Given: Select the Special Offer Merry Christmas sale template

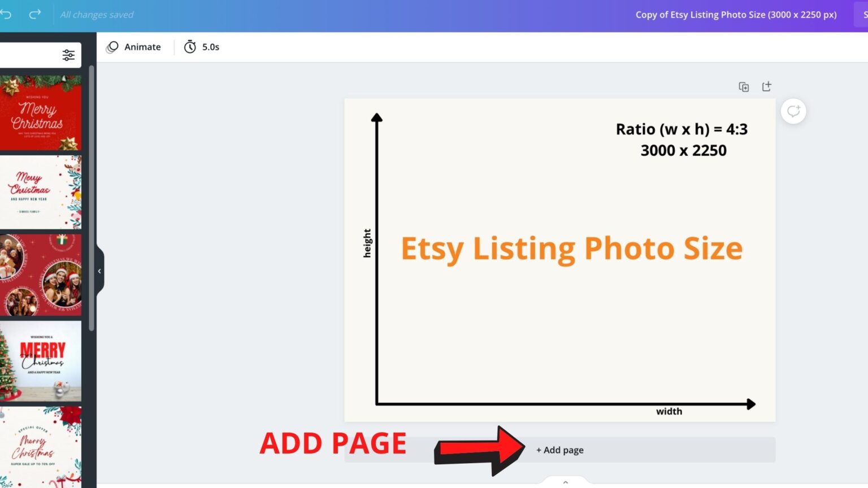Looking at the screenshot, I should 41,447.
